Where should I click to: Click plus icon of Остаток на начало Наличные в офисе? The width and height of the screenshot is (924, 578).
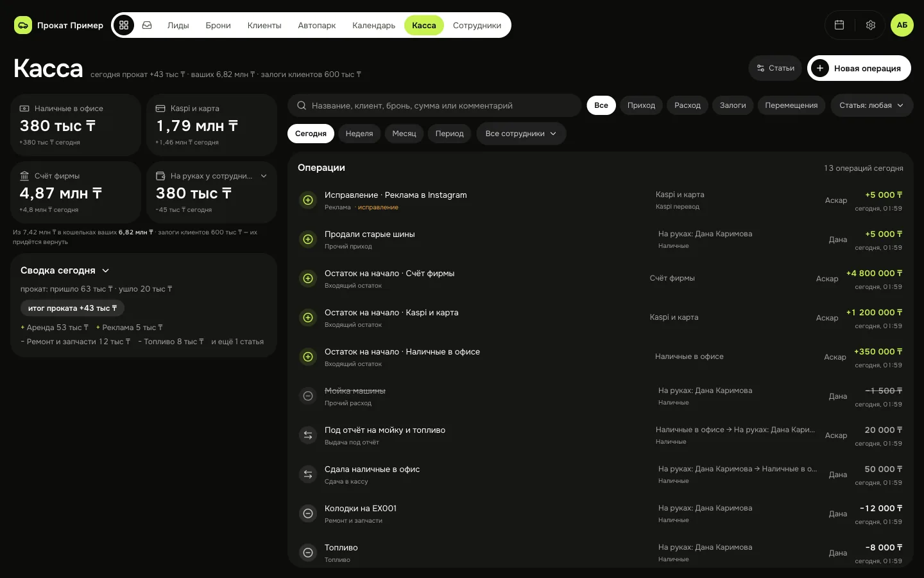308,357
